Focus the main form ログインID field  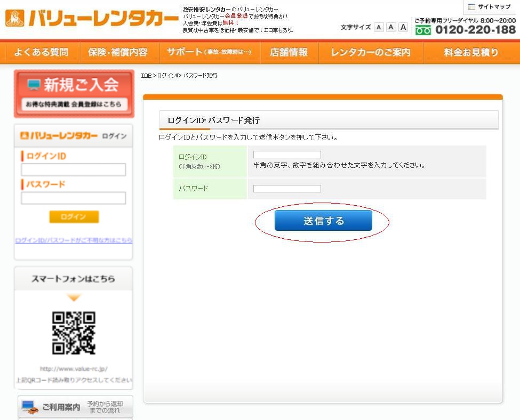pos(287,155)
